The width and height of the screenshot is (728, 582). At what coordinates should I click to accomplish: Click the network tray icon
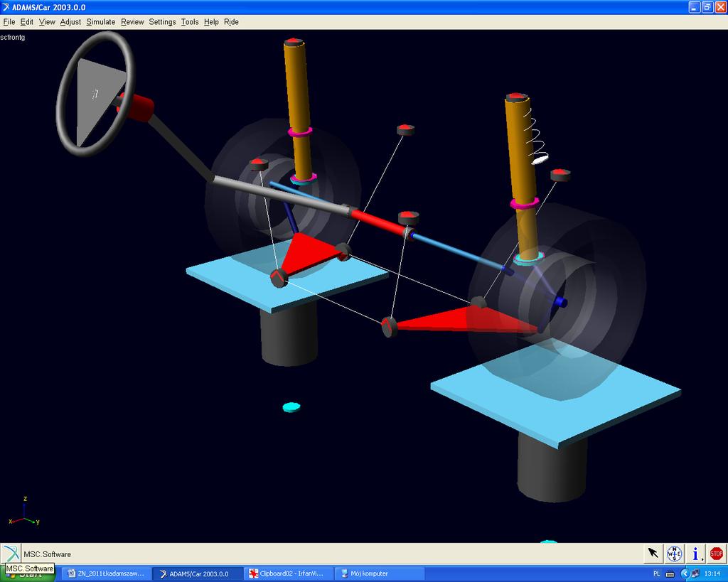695,573
